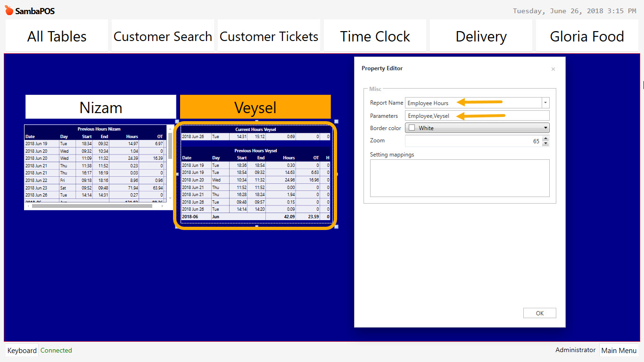This screenshot has height=362, width=644.
Task: Switch to All Tables
Action: click(56, 36)
